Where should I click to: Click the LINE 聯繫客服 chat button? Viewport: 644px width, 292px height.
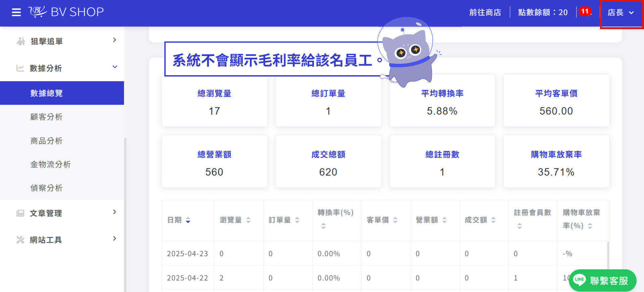pos(602,280)
